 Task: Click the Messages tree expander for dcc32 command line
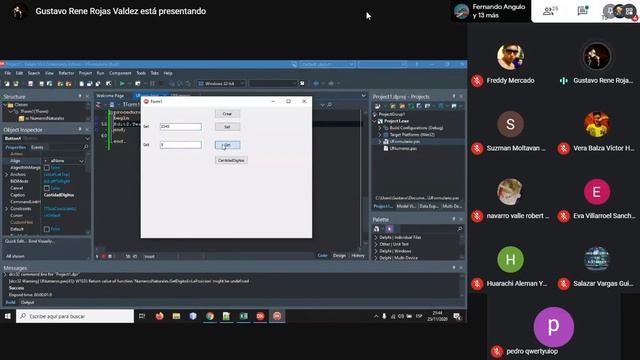coord(5,275)
